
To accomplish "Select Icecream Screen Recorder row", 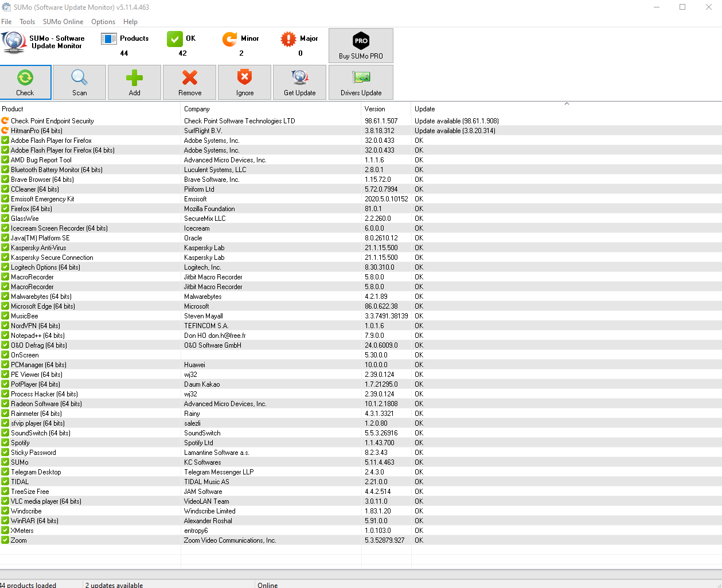I will coord(361,228).
